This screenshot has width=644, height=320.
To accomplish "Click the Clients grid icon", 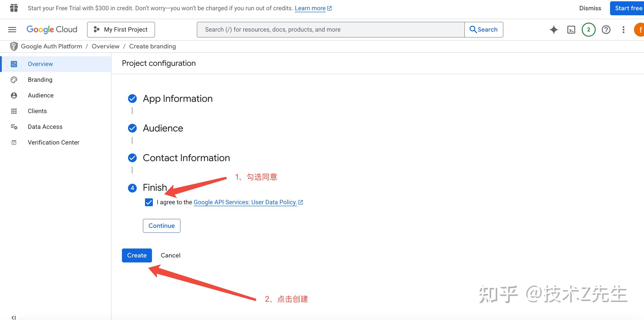I will (14, 111).
